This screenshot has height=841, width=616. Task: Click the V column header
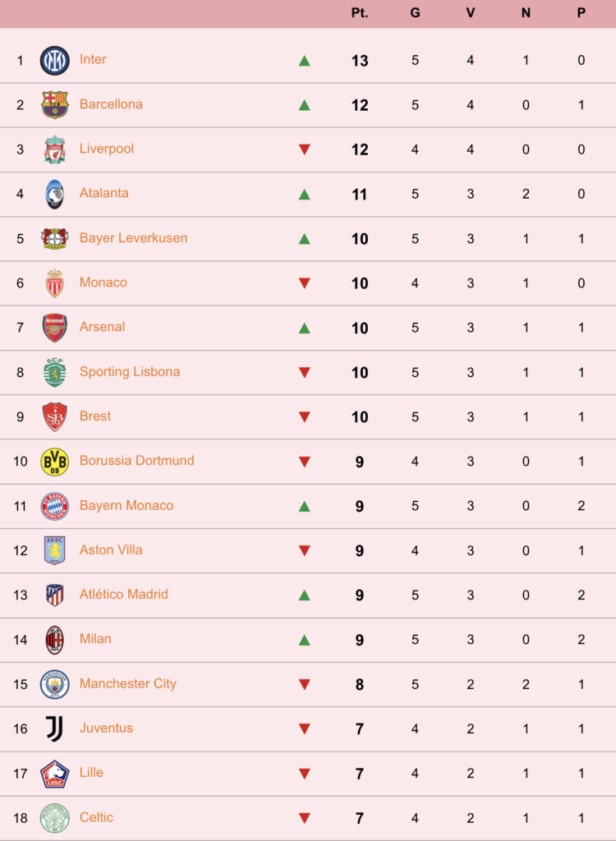[x=471, y=13]
